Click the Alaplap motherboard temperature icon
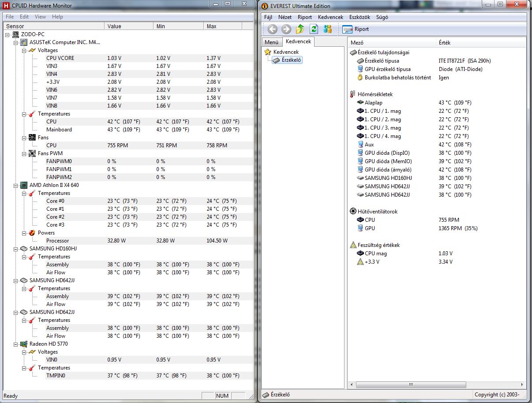The width and height of the screenshot is (532, 403). tap(360, 103)
